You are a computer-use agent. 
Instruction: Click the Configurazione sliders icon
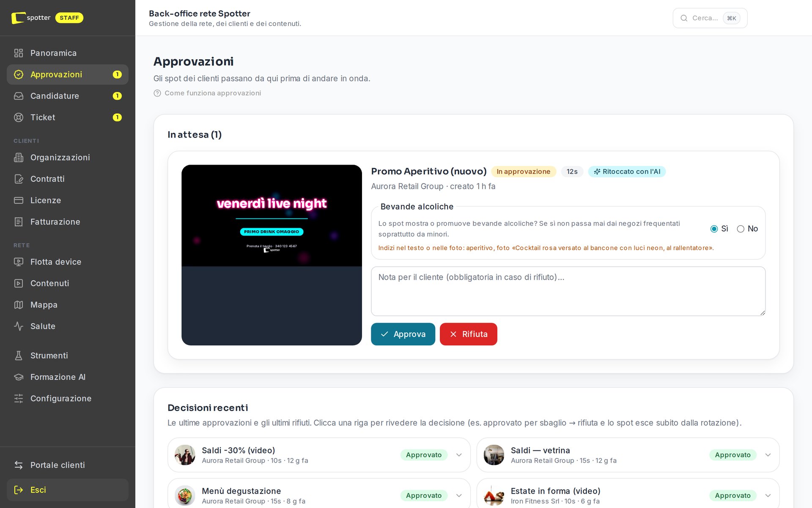click(19, 398)
